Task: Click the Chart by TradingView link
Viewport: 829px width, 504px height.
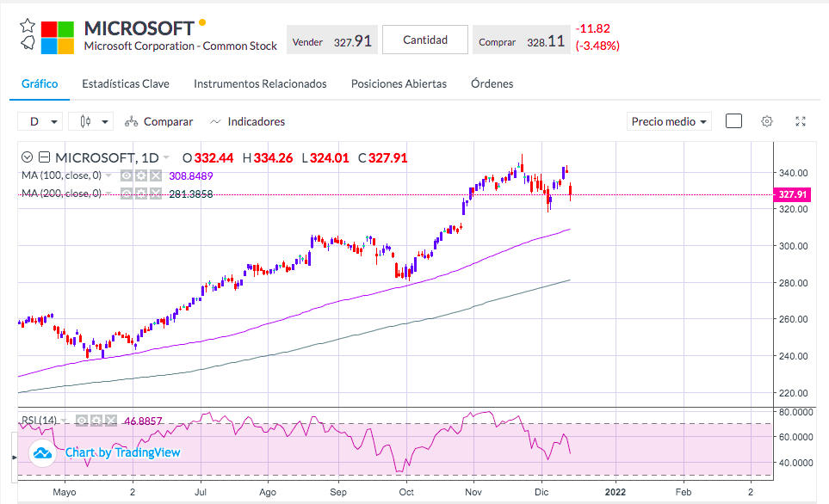Action: (x=122, y=452)
